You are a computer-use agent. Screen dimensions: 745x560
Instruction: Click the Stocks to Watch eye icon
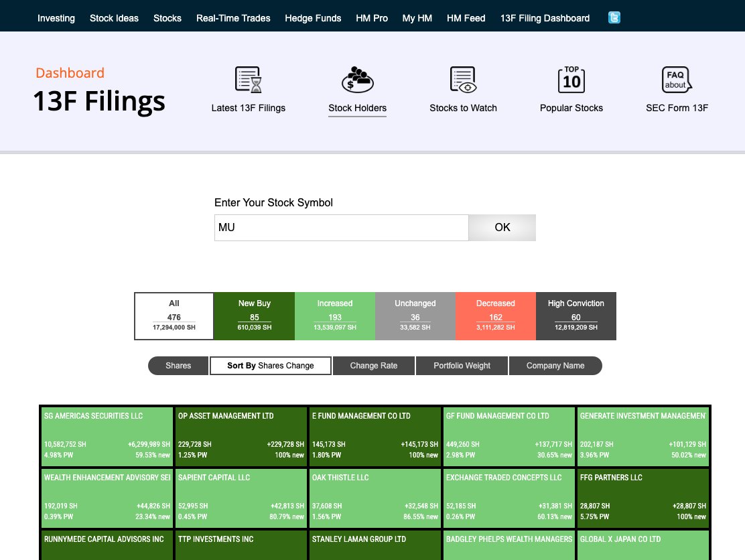point(463,79)
